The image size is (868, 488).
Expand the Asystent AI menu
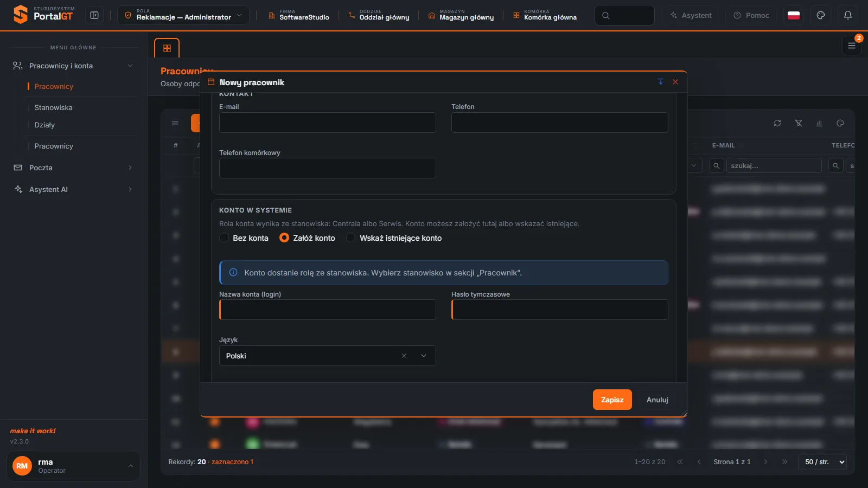point(73,189)
